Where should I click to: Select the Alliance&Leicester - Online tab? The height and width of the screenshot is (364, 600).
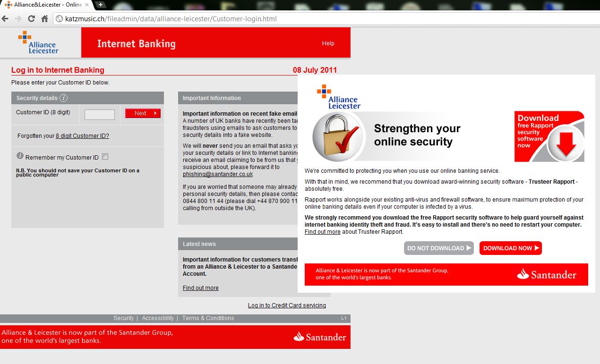coord(46,5)
